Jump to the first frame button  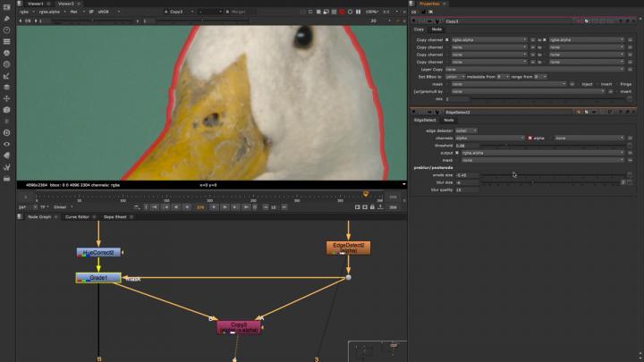(155, 207)
